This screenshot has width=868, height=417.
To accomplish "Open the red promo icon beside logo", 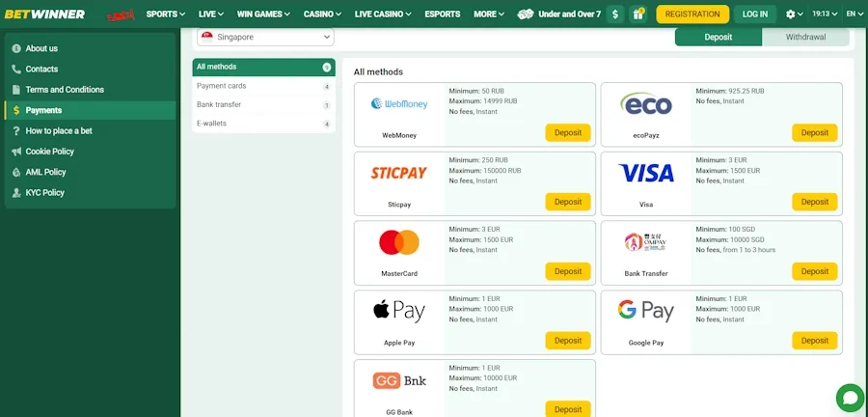I will 121,14.
